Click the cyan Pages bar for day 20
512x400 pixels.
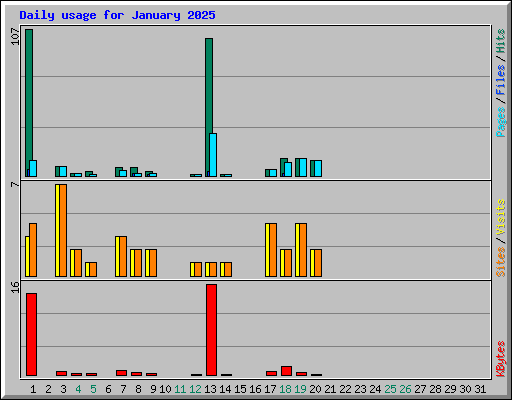coord(318,168)
